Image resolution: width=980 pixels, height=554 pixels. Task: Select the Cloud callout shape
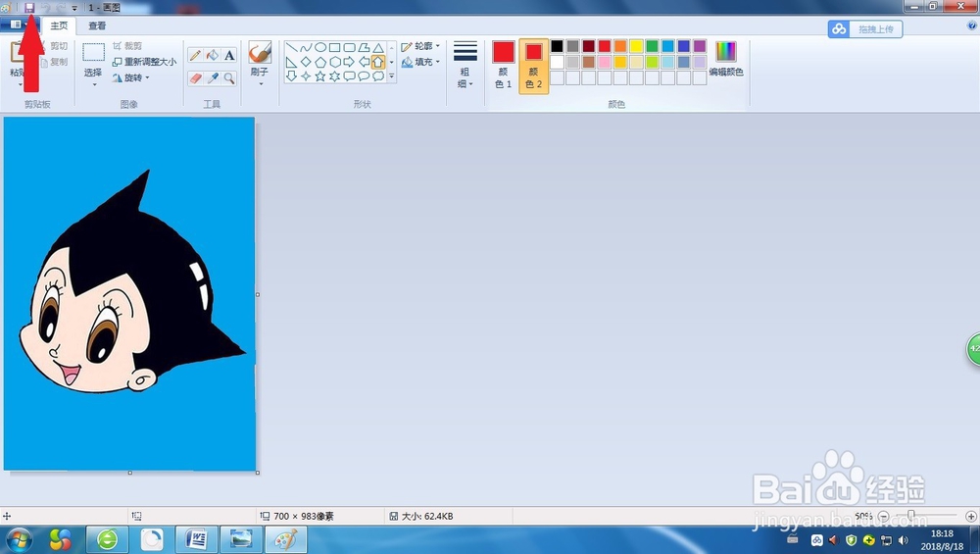coord(378,76)
